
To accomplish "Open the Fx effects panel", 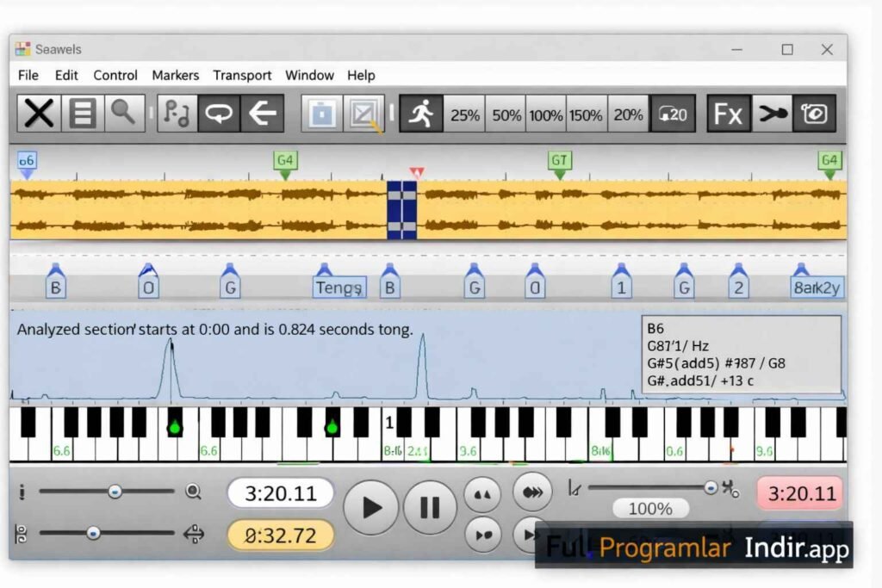I will pyautogui.click(x=727, y=113).
